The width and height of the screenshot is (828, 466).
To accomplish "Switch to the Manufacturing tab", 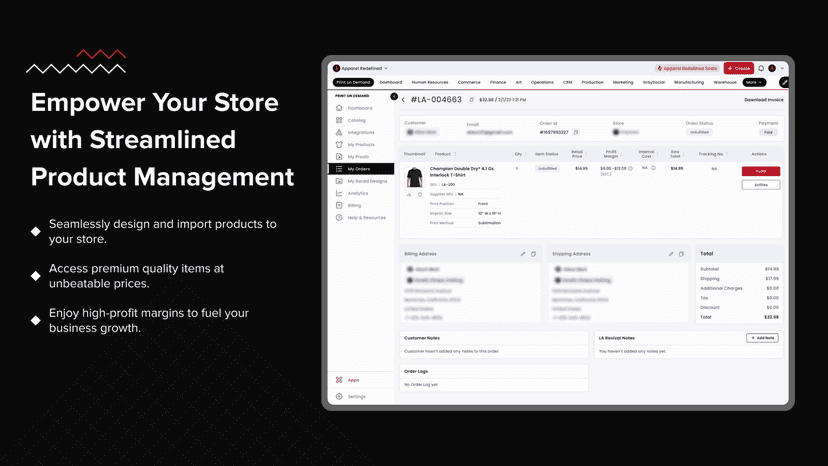I will pyautogui.click(x=689, y=82).
